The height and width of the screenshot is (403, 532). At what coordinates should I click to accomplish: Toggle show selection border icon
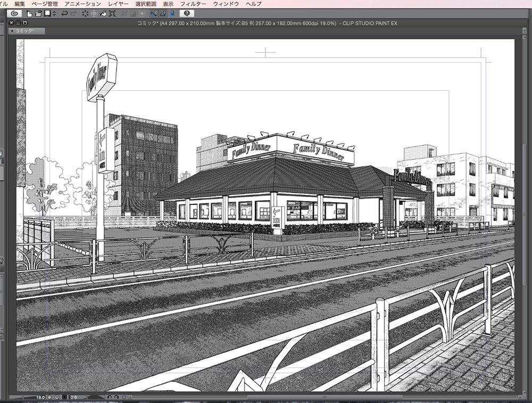(x=142, y=14)
